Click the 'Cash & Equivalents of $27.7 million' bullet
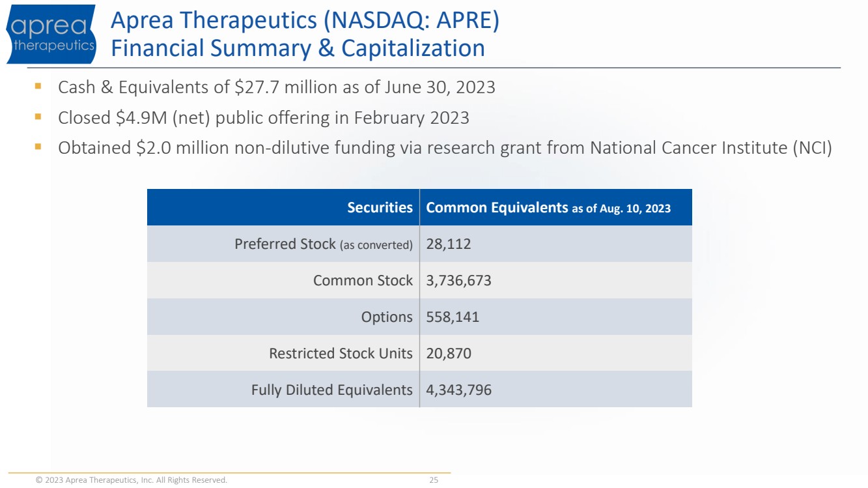This screenshot has height=488, width=868. tap(277, 87)
